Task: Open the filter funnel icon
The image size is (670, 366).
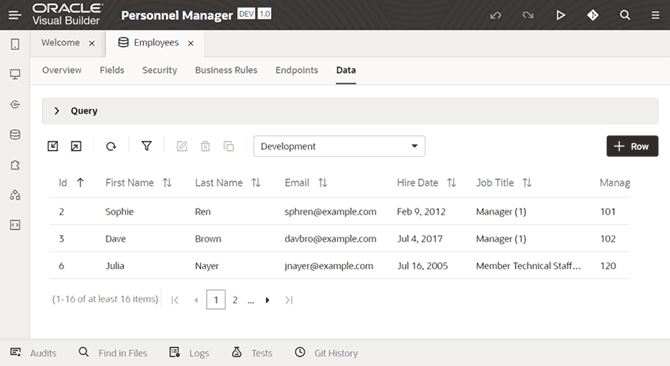Action: tap(147, 146)
